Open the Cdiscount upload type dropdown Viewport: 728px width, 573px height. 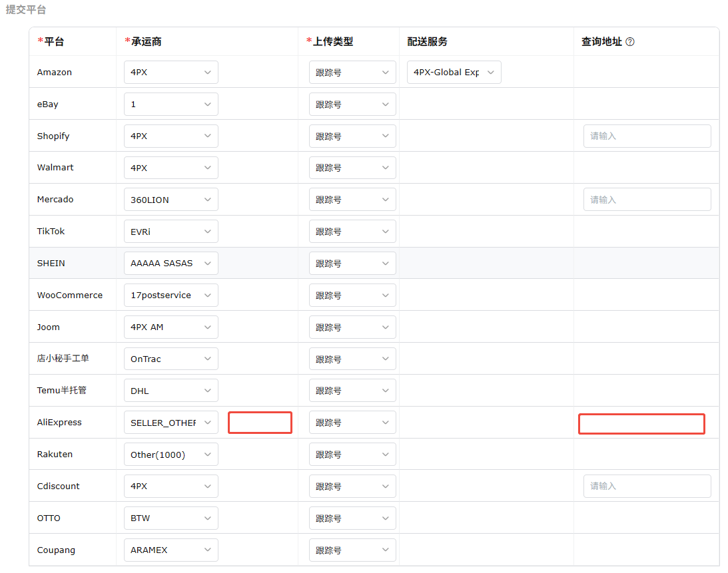[x=352, y=486]
